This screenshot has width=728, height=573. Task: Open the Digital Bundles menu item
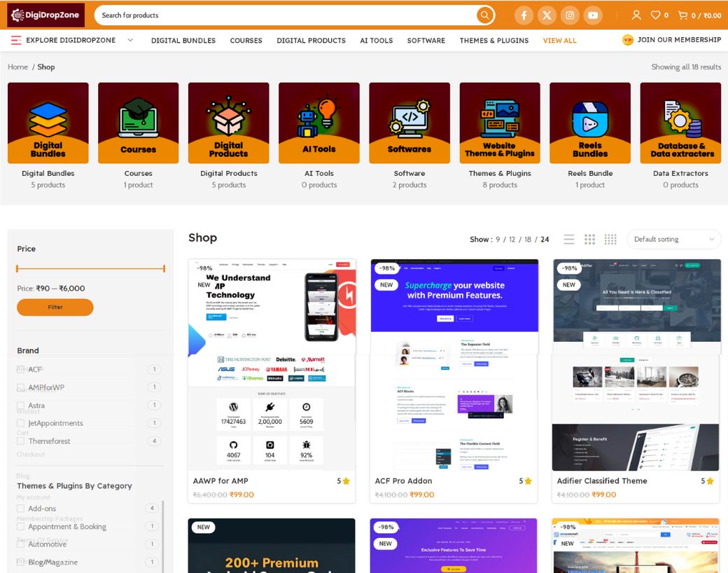coord(183,41)
